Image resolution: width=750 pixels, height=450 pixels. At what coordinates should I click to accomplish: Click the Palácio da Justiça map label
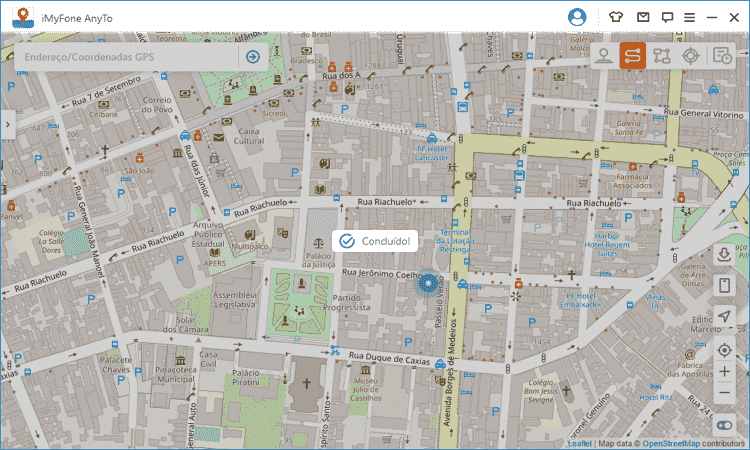pos(318,260)
